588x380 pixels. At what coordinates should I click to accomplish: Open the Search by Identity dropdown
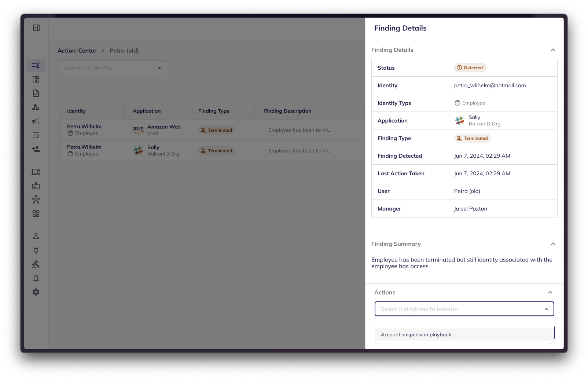[x=112, y=68]
